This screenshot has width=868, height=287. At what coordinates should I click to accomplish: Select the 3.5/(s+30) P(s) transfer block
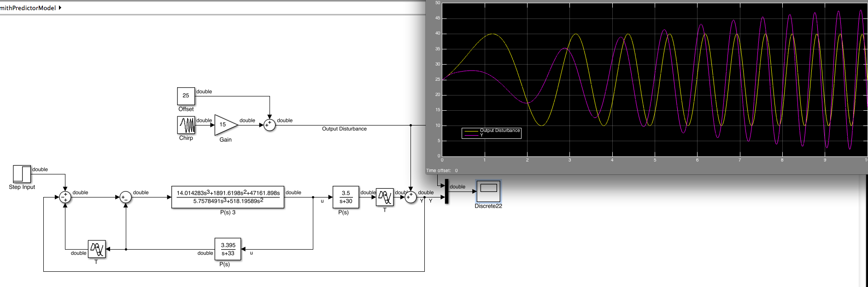[x=346, y=197]
